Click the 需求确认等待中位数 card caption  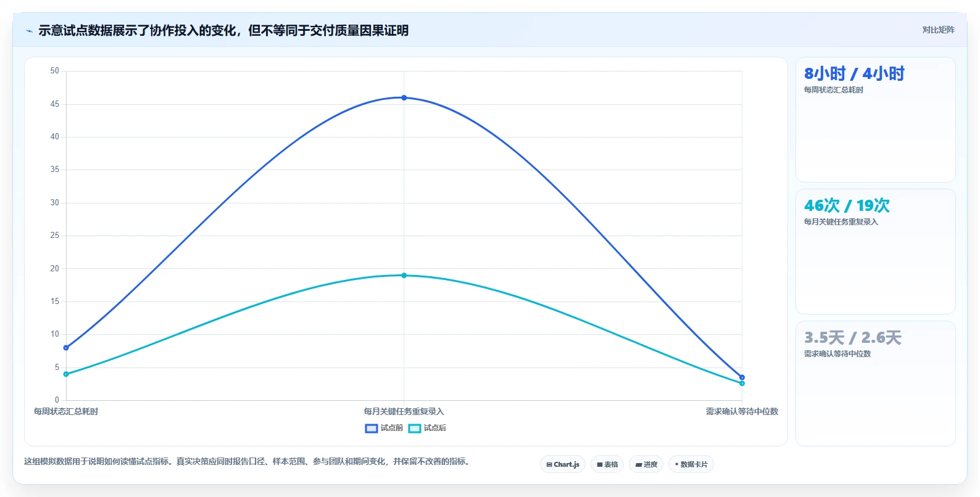coord(837,354)
